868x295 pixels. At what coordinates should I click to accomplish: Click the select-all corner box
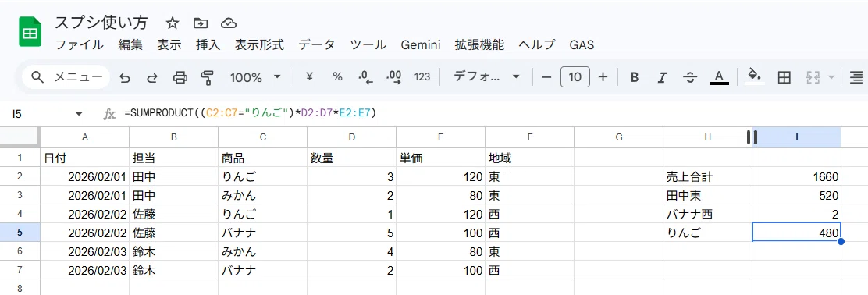coord(20,137)
